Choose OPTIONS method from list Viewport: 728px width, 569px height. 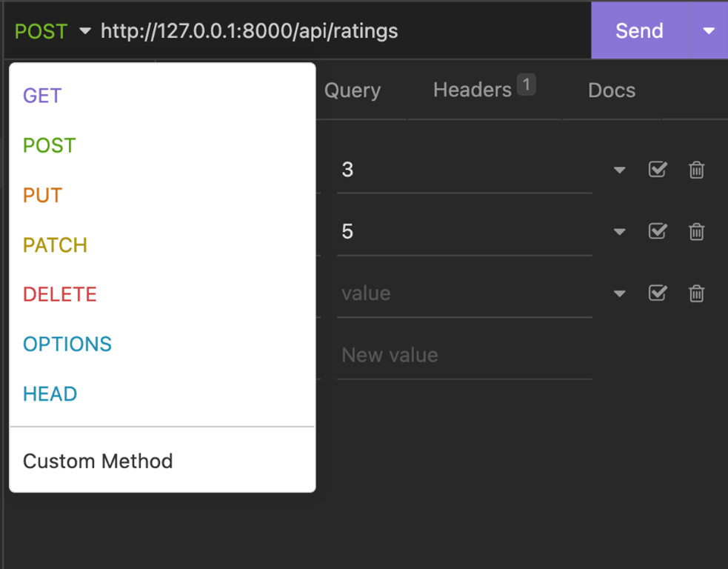pyautogui.click(x=67, y=344)
